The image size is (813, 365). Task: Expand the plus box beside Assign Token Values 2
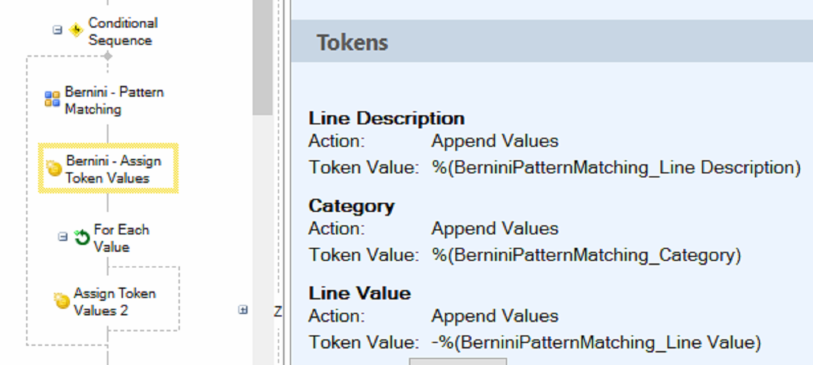tap(243, 310)
